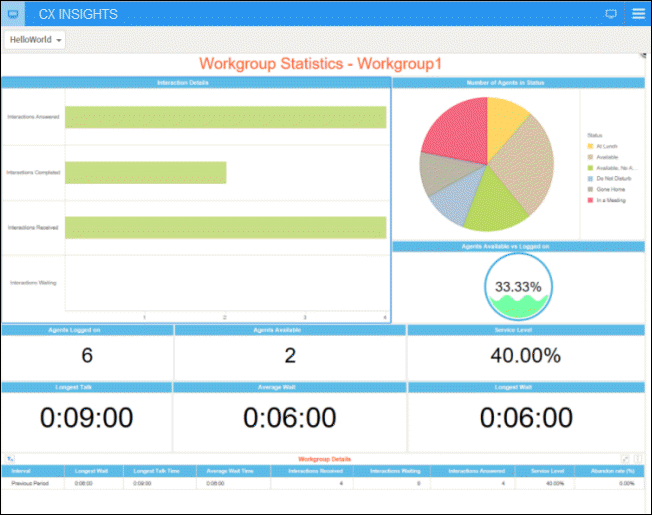The width and height of the screenshot is (652, 515).
Task: Select the Gone Home legend swatch
Action: coord(590,189)
